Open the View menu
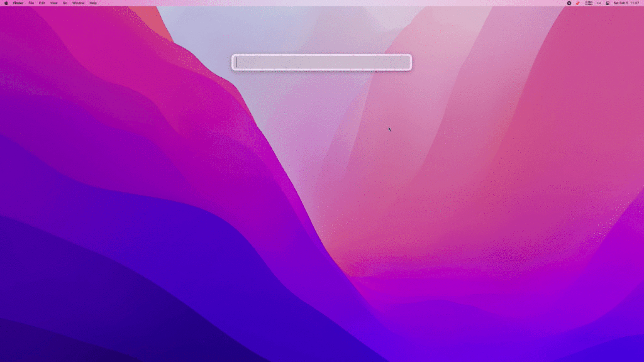The image size is (644, 362). click(53, 3)
